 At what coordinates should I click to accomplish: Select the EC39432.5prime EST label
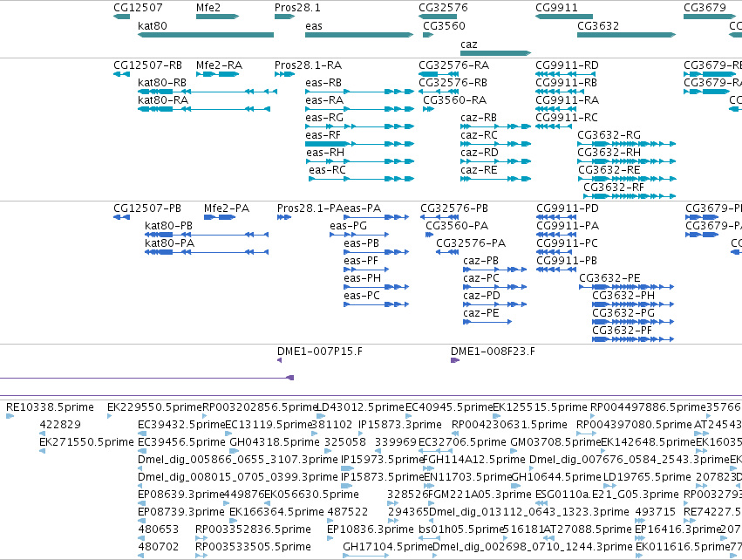point(181,425)
